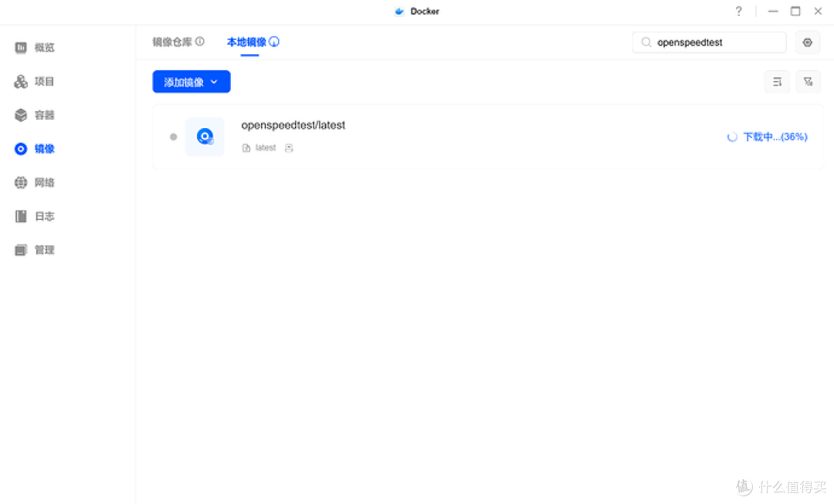Screen dimensions: 834x504
Task: View the 日志 (Logs) panel
Action: (x=35, y=216)
